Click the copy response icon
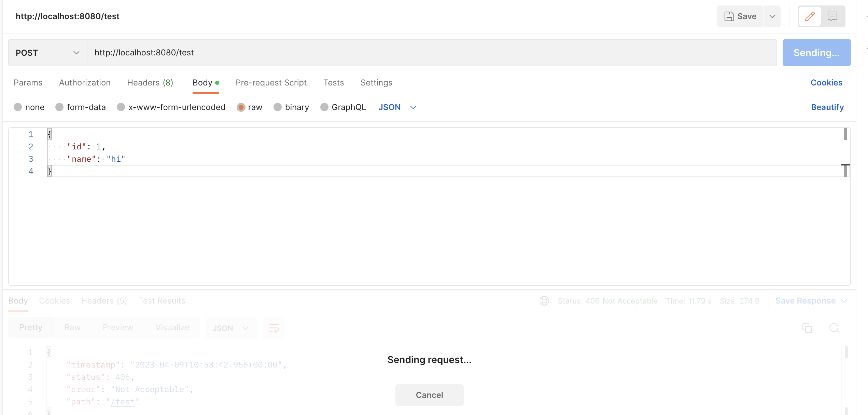The width and height of the screenshot is (868, 415). [807, 328]
